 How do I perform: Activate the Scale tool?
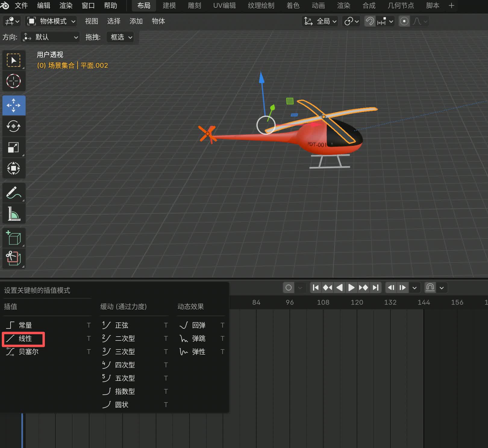[14, 147]
